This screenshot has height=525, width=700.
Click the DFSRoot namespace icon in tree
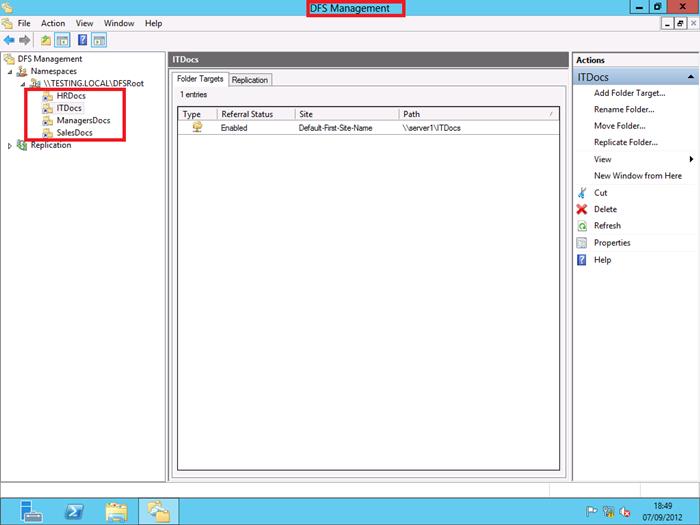tap(35, 83)
